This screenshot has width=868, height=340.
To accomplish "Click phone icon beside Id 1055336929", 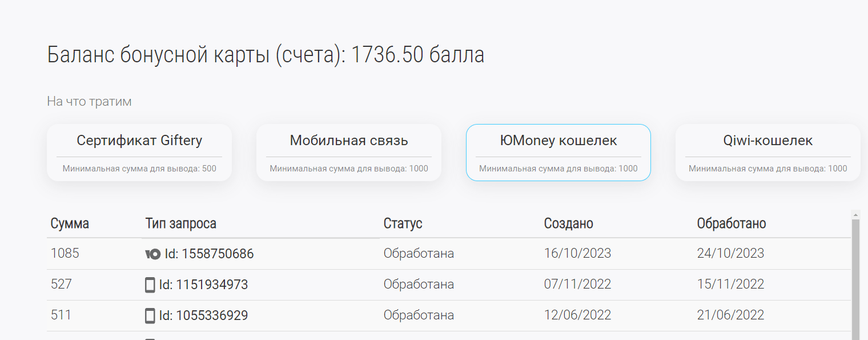I will coord(150,316).
